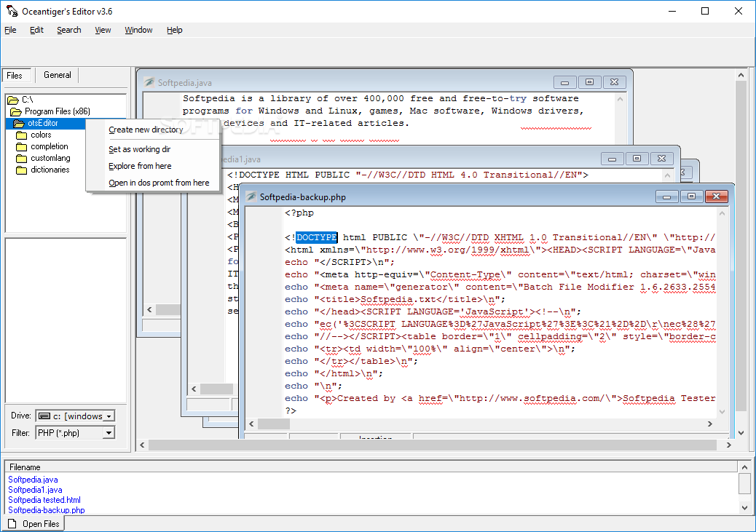Choose Open in dos promt from here
This screenshot has height=532, width=756.
[159, 183]
